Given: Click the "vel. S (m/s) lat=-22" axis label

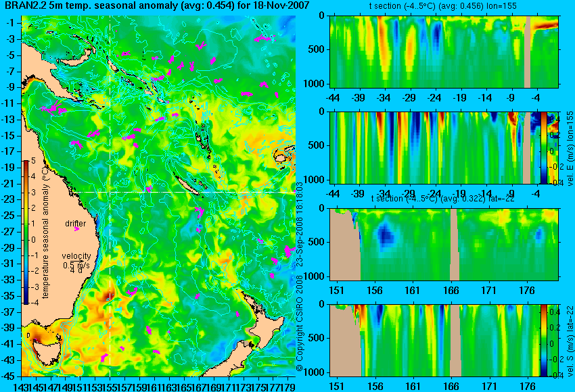Looking at the screenshot, I should coord(570,341).
